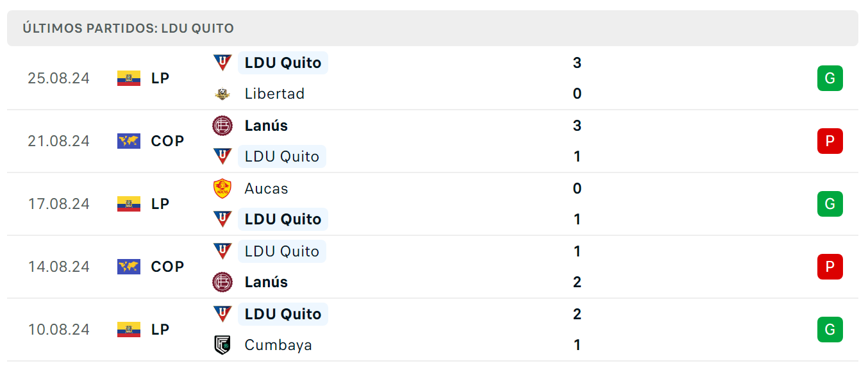Click the COP league label on 21.08.24
The image size is (868, 368).
(x=167, y=141)
